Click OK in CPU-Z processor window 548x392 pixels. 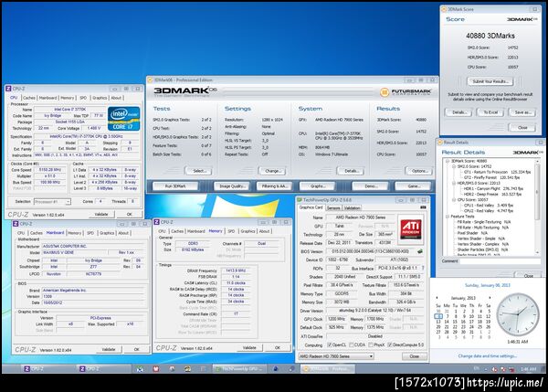[130, 214]
